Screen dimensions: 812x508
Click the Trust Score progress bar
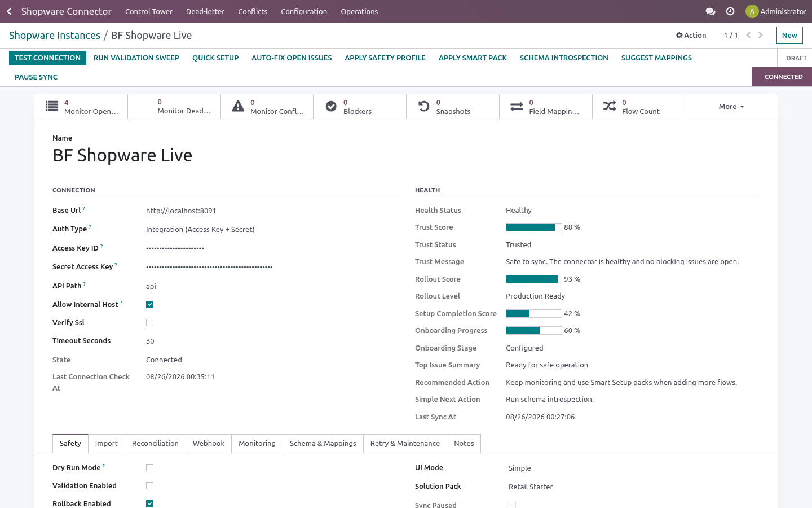534,227
